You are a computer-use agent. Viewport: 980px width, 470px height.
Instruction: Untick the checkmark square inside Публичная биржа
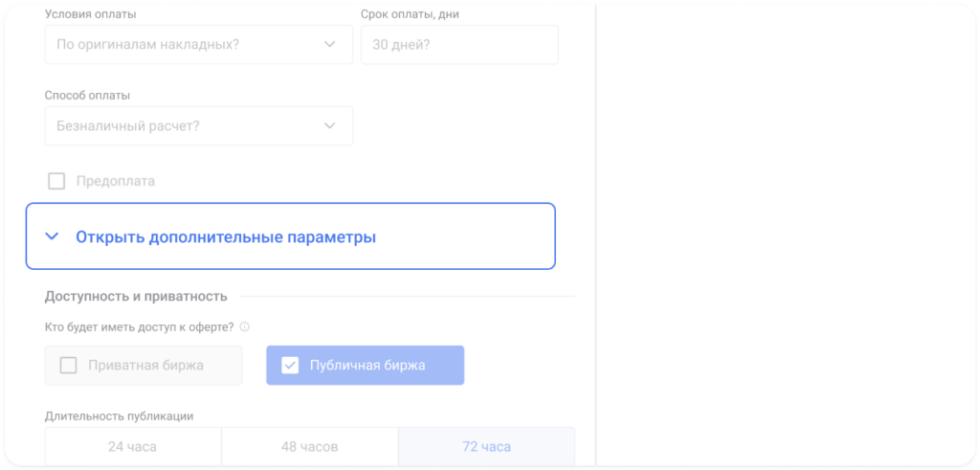pyautogui.click(x=290, y=365)
